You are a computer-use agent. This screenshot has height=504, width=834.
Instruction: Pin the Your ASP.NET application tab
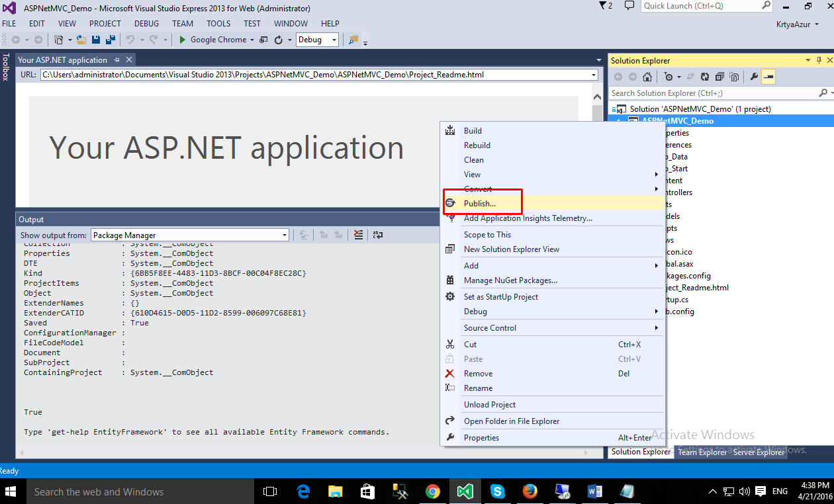point(116,60)
